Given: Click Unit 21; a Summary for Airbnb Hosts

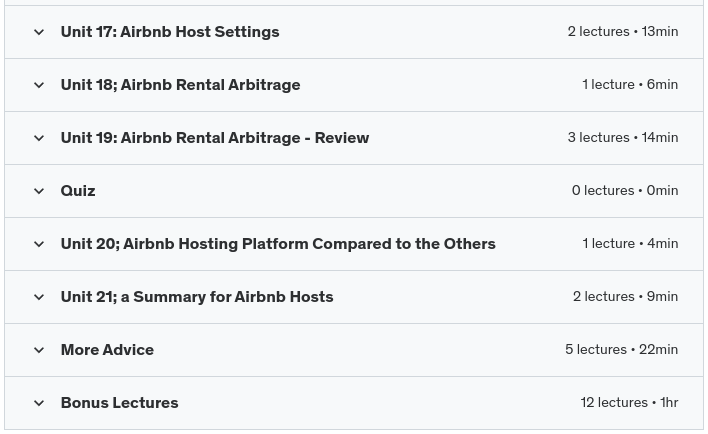Looking at the screenshot, I should pos(196,297).
